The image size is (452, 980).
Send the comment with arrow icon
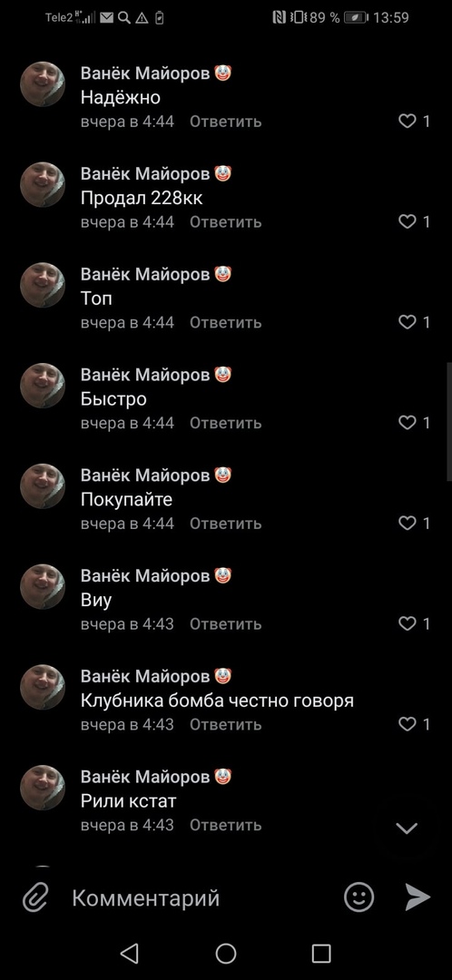coord(417,897)
